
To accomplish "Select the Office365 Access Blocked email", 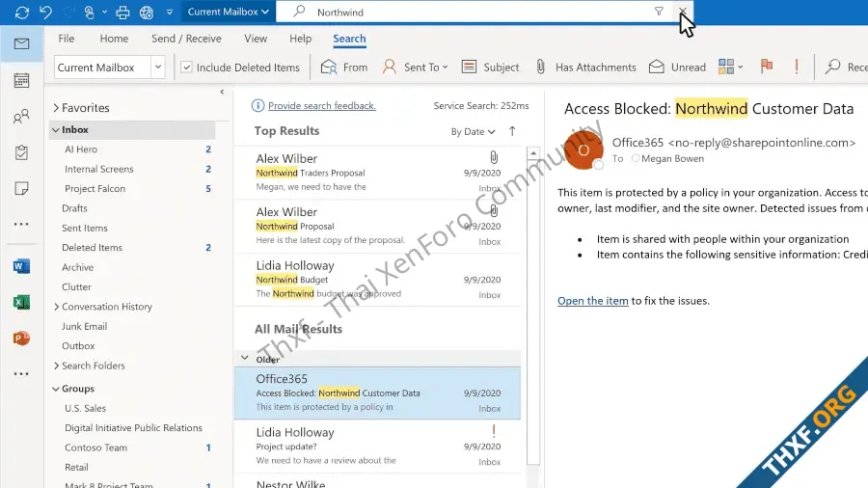I will click(x=377, y=393).
